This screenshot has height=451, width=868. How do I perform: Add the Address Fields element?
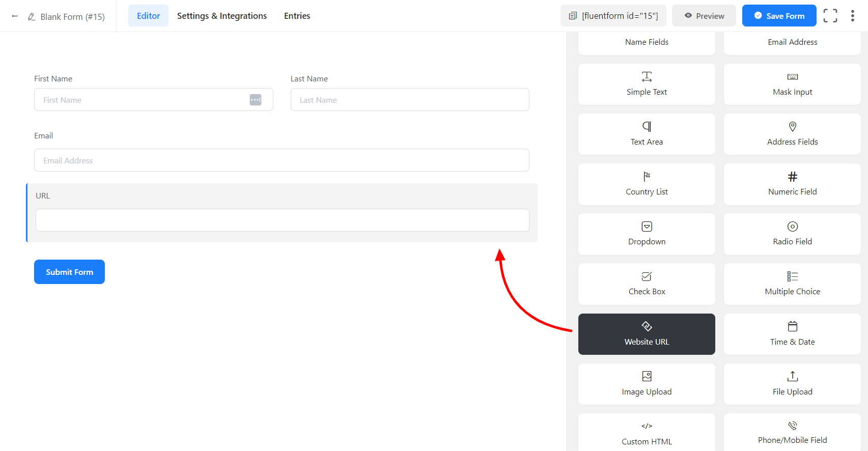click(x=792, y=134)
